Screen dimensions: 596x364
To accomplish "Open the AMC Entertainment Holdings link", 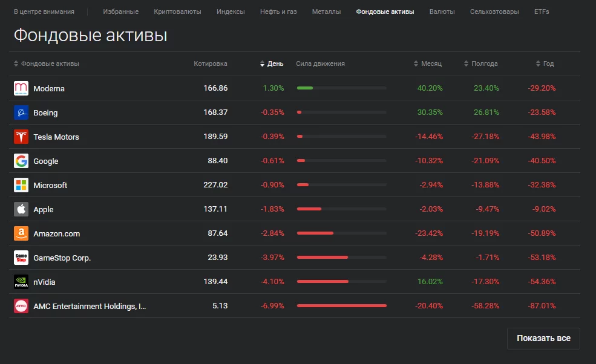I will tap(90, 306).
